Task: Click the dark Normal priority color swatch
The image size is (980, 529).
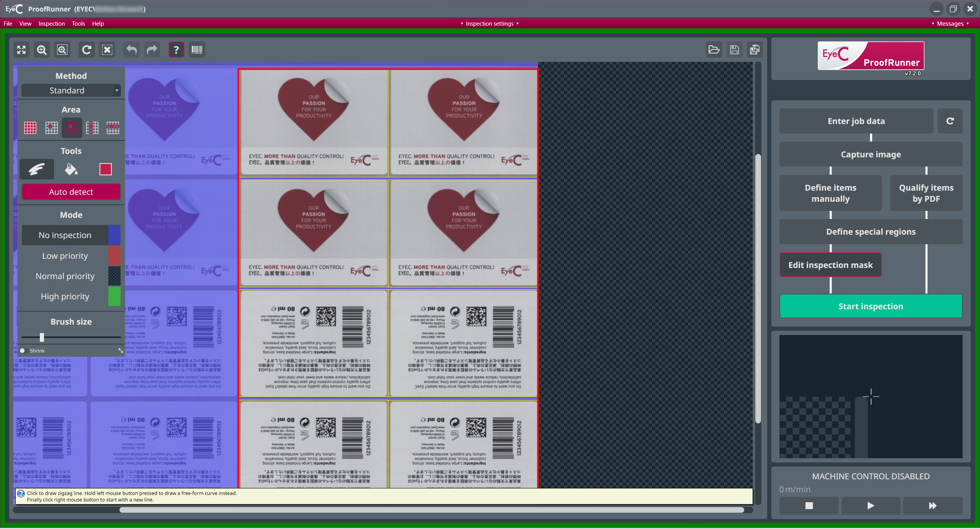Action: coord(114,276)
